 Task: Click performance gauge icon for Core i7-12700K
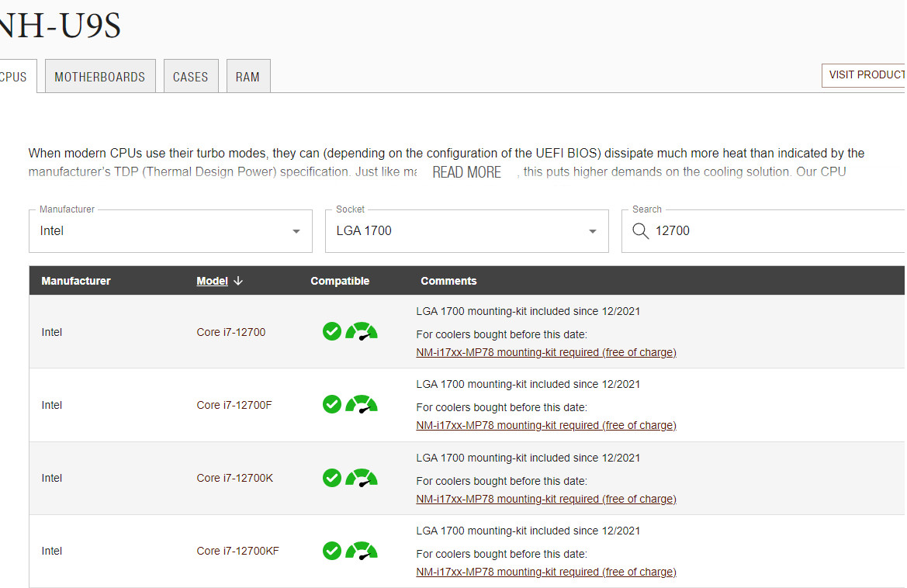[362, 479]
